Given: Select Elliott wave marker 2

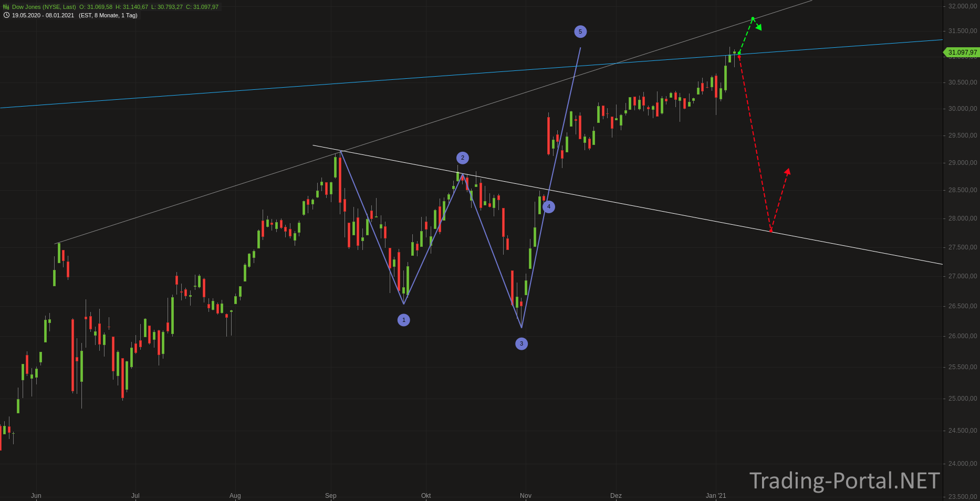Looking at the screenshot, I should click(x=462, y=158).
